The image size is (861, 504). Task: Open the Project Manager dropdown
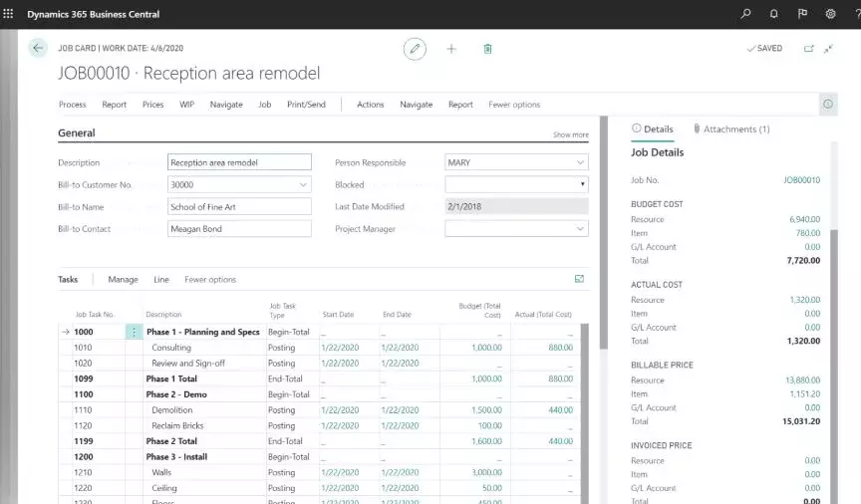tap(580, 229)
